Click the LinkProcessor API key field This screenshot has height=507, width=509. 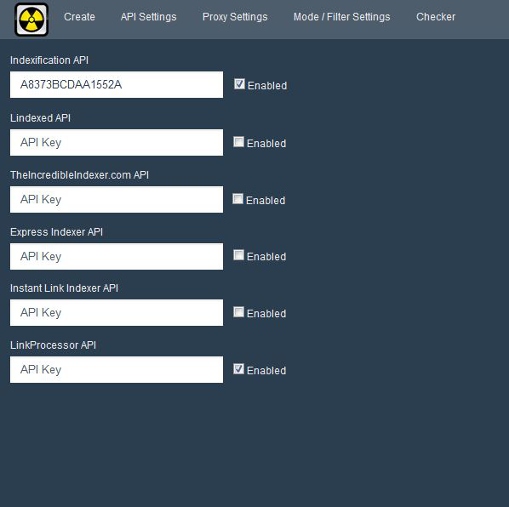point(116,370)
